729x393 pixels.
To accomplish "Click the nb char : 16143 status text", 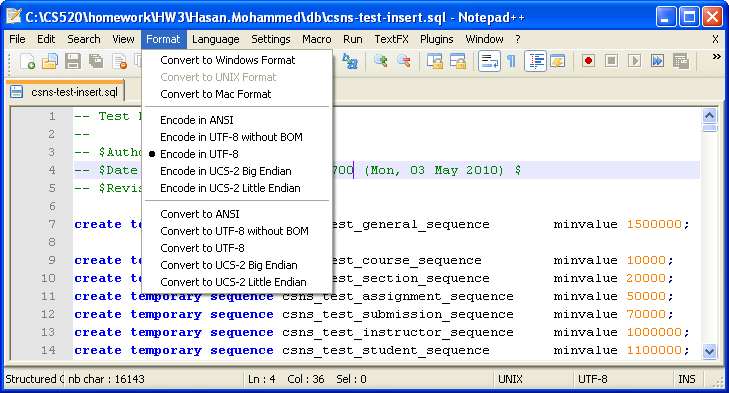I will pyautogui.click(x=106, y=379).
